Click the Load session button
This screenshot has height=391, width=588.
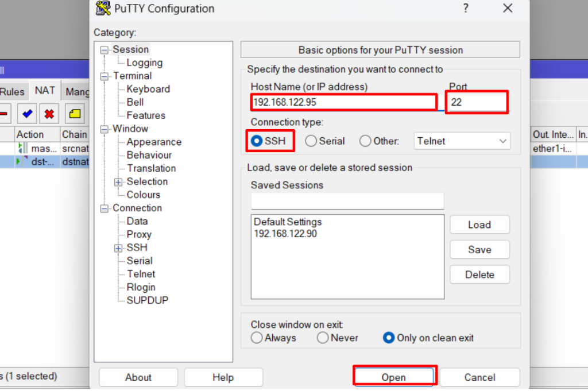point(479,225)
